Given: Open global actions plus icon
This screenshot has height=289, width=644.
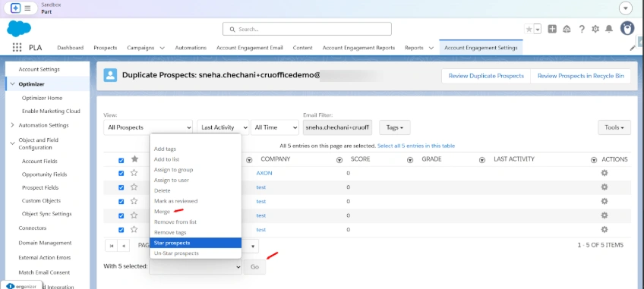Looking at the screenshot, I should click(552, 29).
